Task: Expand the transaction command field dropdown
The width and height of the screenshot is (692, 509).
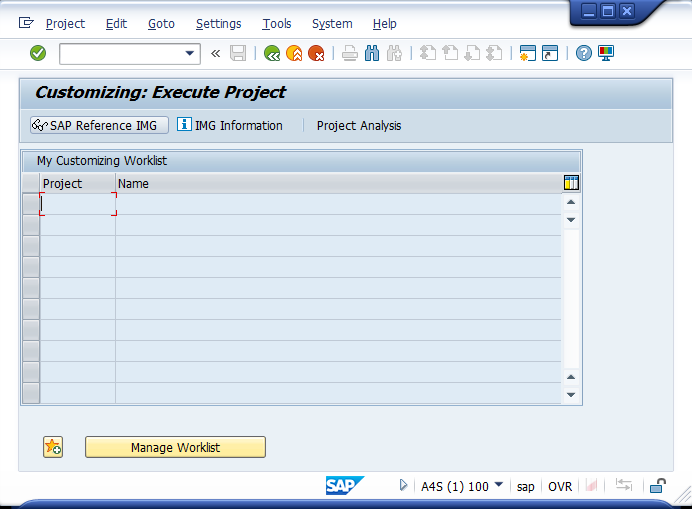Action: [190, 54]
